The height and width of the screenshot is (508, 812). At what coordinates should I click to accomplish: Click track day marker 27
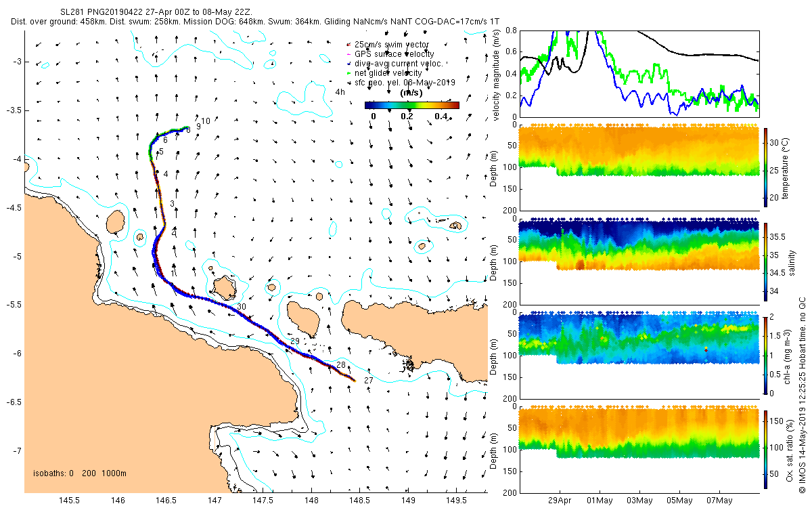click(369, 381)
